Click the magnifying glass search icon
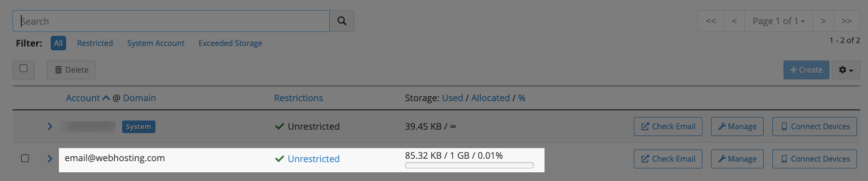The height and width of the screenshot is (181, 868). tap(342, 21)
